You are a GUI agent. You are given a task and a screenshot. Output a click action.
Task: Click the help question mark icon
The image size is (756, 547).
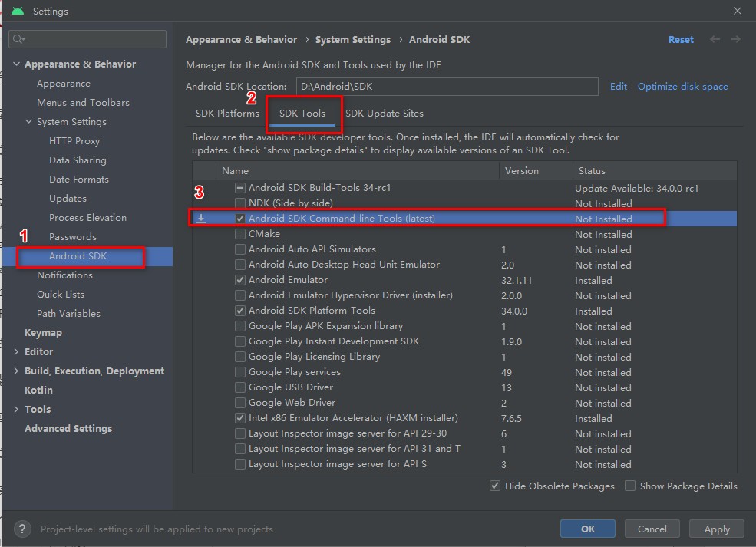[x=23, y=529]
